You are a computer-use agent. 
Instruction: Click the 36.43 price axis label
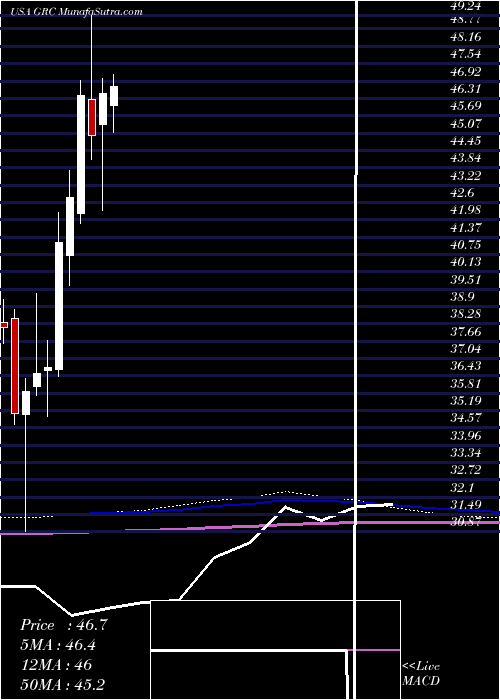(x=466, y=366)
